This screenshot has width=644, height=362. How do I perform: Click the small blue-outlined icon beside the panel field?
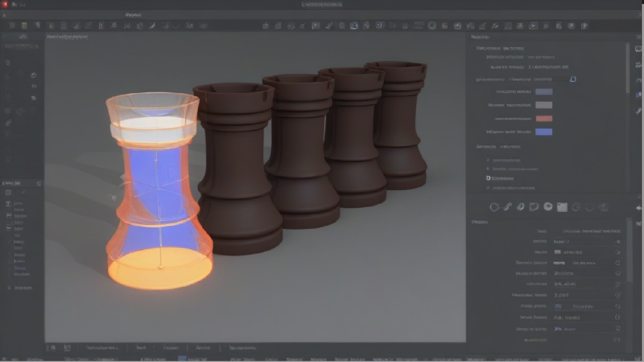point(573,79)
